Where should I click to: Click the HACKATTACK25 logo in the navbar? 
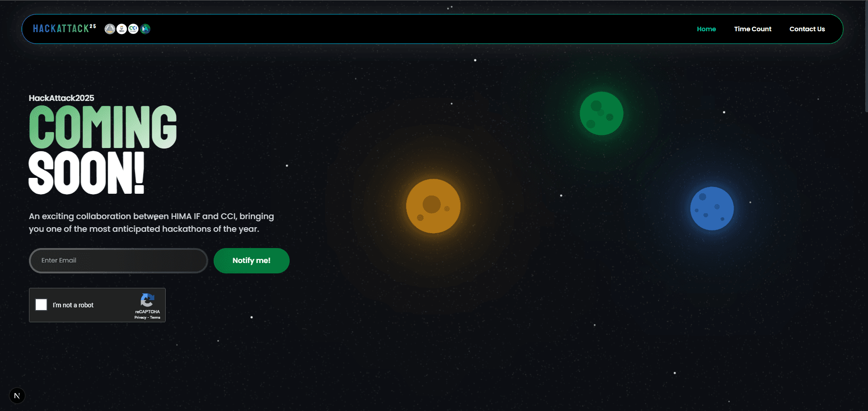coord(63,28)
